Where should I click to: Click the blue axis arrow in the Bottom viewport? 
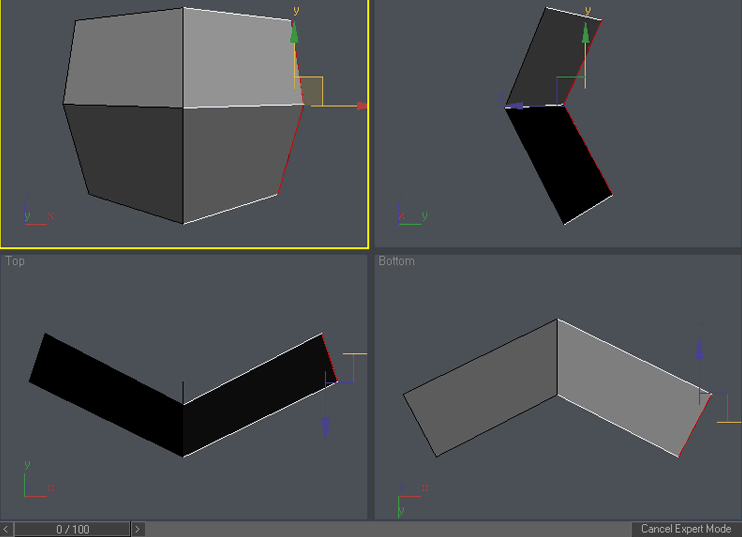pyautogui.click(x=699, y=348)
